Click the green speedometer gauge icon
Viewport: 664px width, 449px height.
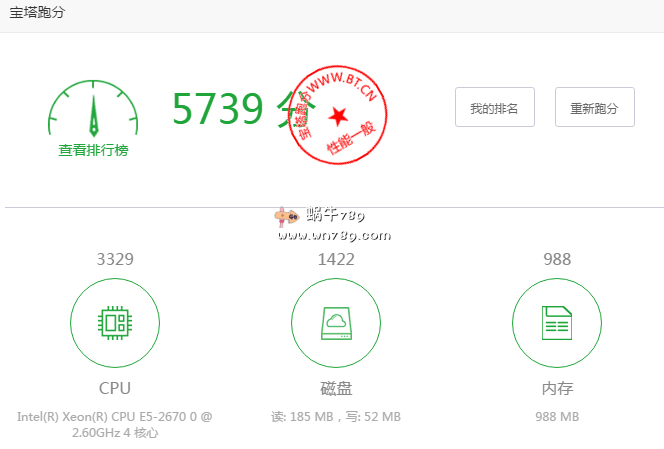93,109
